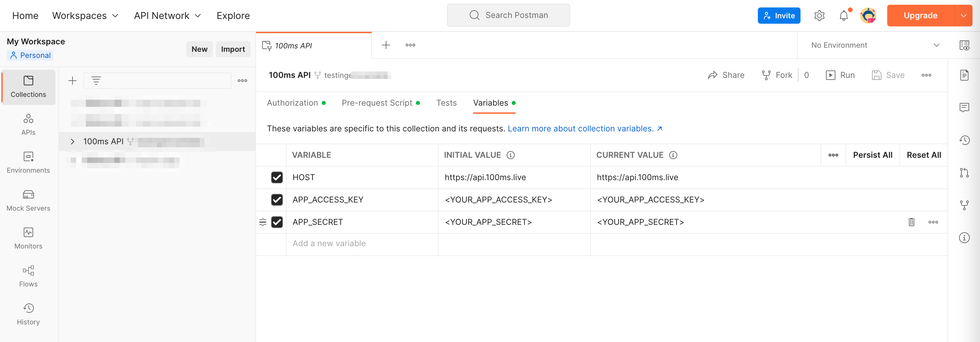Open the Environments sidebar section
Screen dimensions: 980x342
coord(28,163)
